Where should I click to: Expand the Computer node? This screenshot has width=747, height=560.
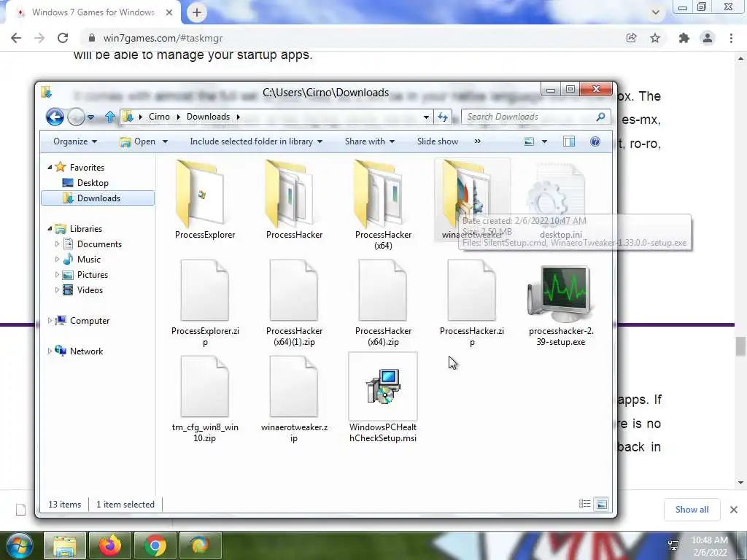coord(50,321)
